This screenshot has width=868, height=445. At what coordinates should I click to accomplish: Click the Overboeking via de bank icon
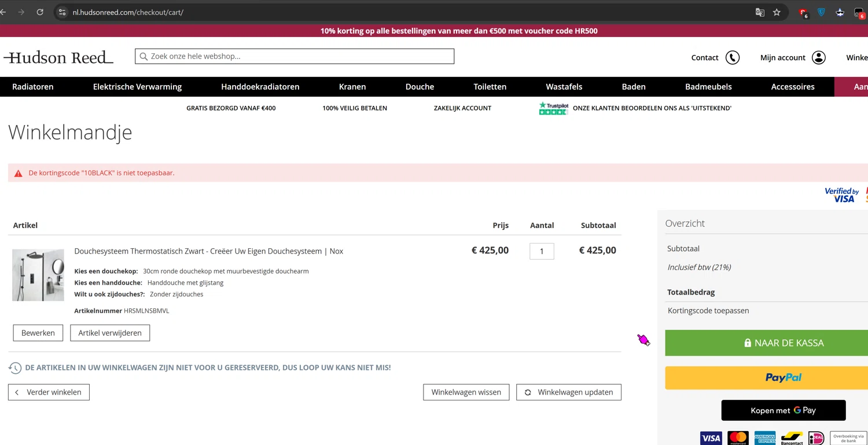(848, 438)
